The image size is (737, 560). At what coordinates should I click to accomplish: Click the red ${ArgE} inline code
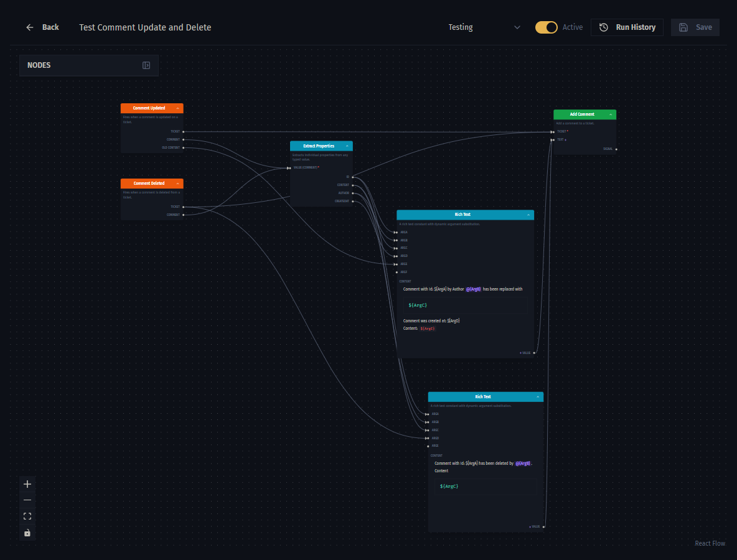[427, 329]
